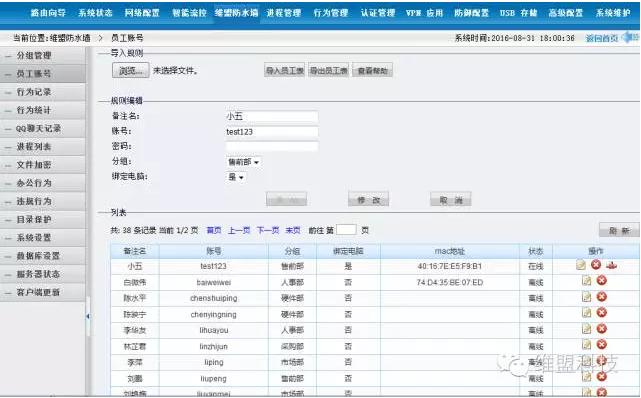Open the 路由向导 top menu
The width and height of the screenshot is (641, 398).
coord(48,13)
